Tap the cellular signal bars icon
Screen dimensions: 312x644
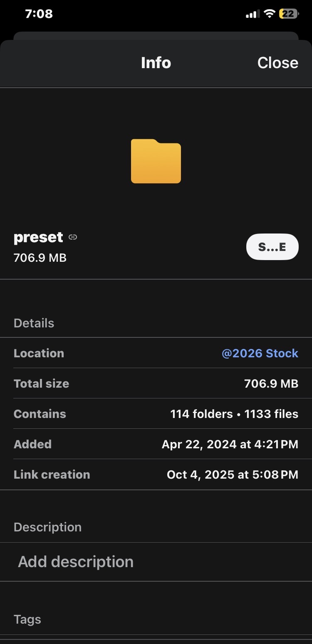pos(252,14)
